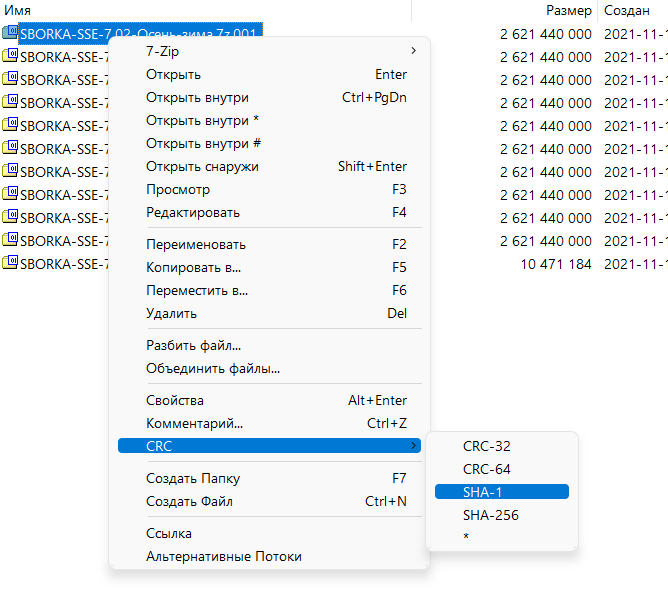The width and height of the screenshot is (668, 599).
Task: Choose Переименовать from the context menu
Action: pos(196,244)
